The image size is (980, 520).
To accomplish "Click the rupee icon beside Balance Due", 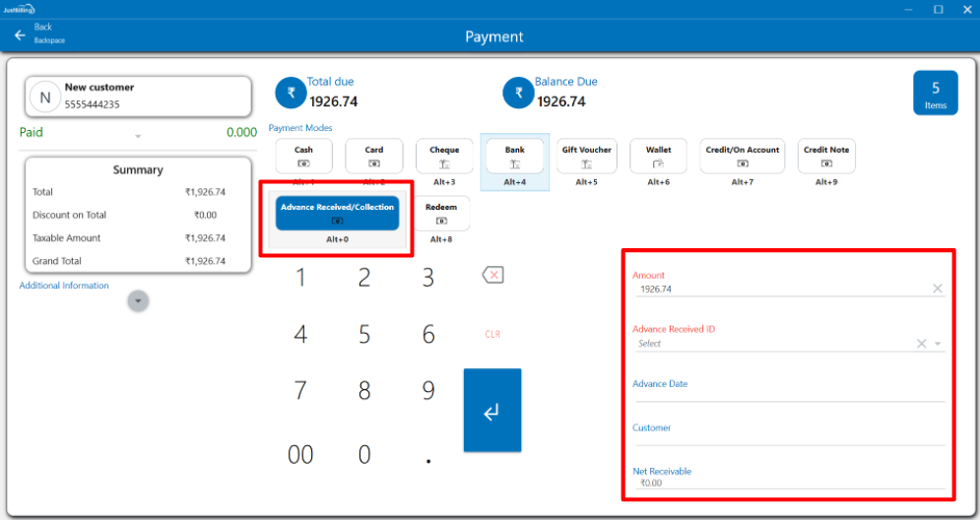I will (x=518, y=94).
